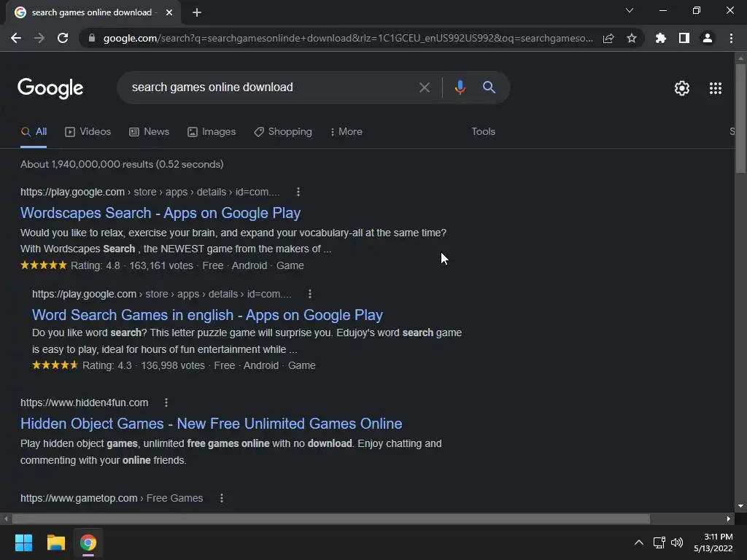747x560 pixels.
Task: Switch to the Shopping tab
Action: (x=283, y=132)
